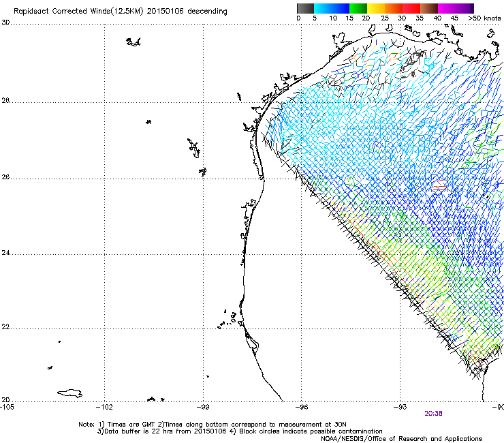The width and height of the screenshot is (504, 443).
Task: Click the red-orange flagged wind barbs near 26N
Action: pyautogui.click(x=438, y=185)
